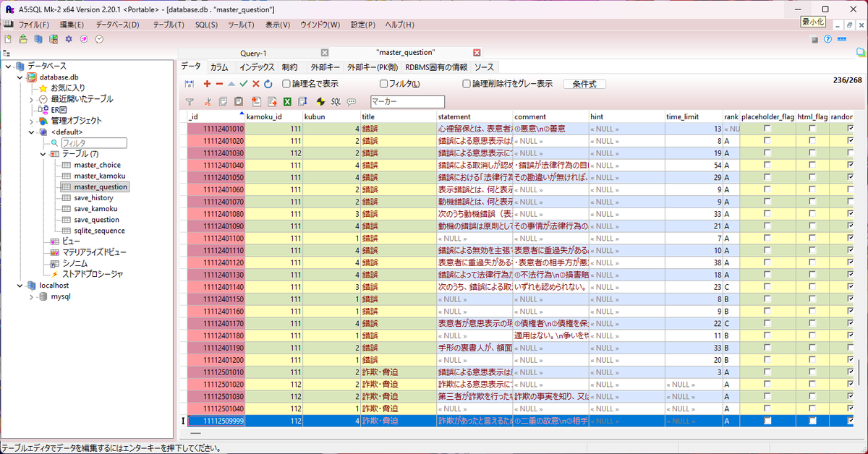Enable the 論理名で表示 checkbox

point(286,83)
